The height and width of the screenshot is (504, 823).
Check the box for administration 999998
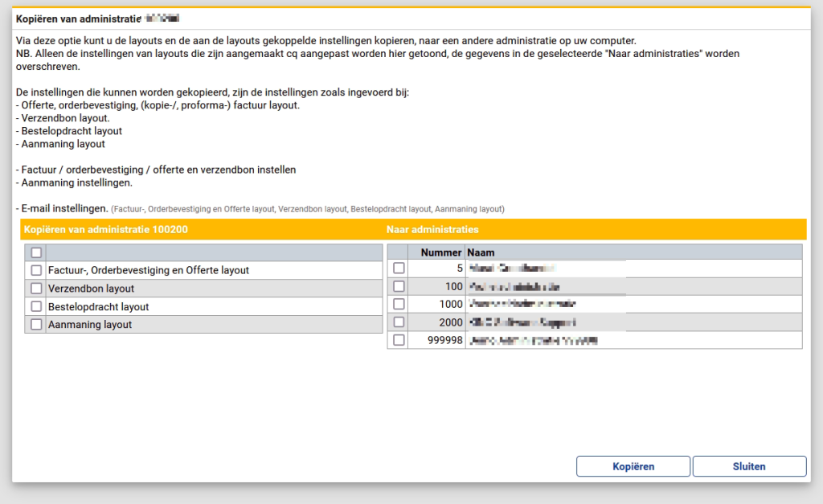[399, 341]
